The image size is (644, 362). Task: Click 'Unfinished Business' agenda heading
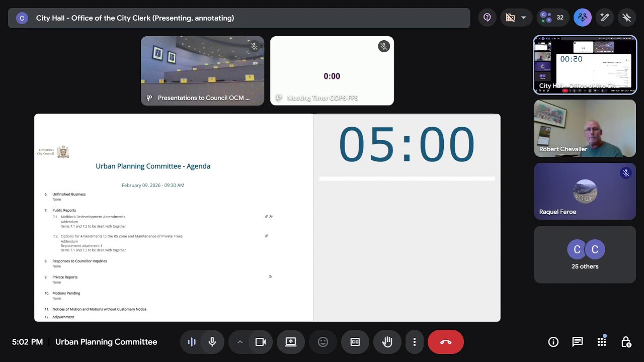tap(69, 194)
